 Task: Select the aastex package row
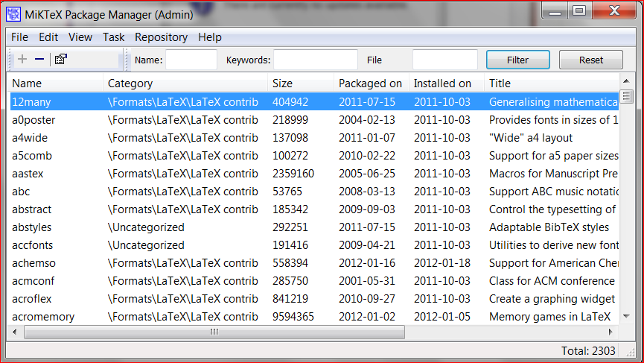314,174
